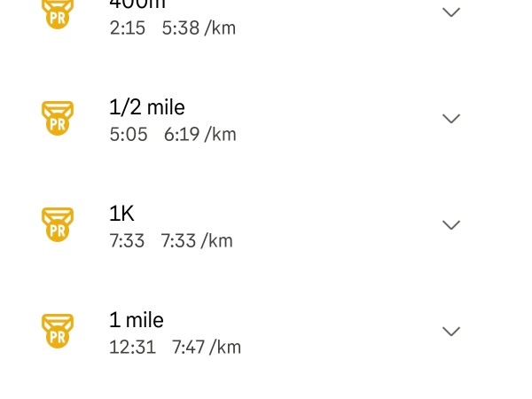Expand the 400m effort chevron
The image size is (532, 399).
click(x=451, y=12)
